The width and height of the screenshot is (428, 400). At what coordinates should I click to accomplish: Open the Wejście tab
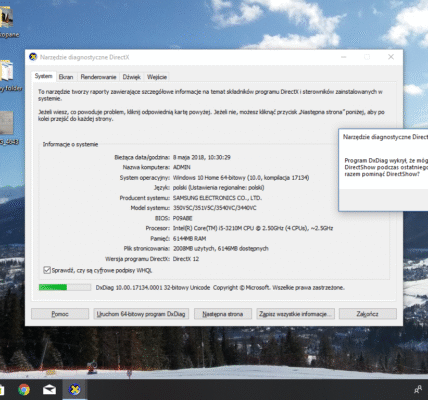click(x=157, y=77)
